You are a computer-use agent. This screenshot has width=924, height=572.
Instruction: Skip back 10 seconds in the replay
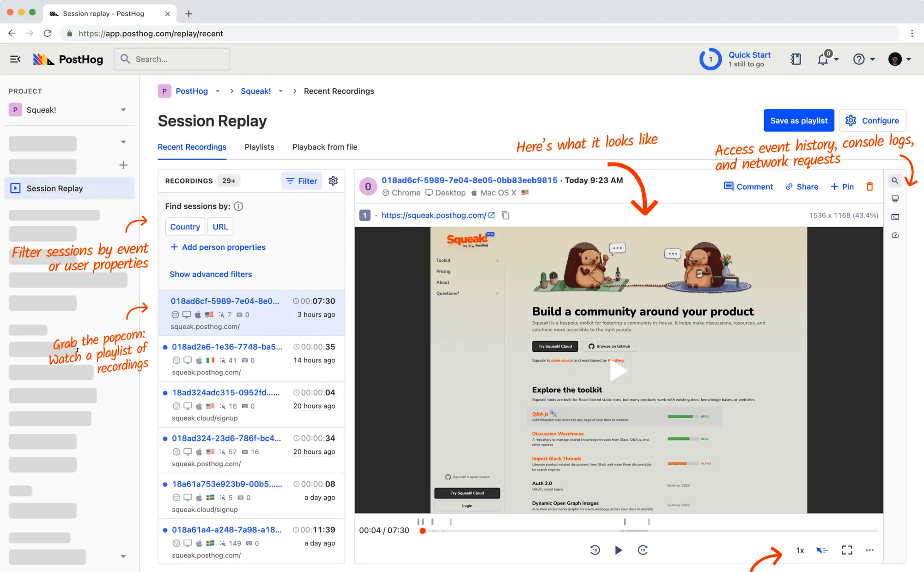click(595, 550)
